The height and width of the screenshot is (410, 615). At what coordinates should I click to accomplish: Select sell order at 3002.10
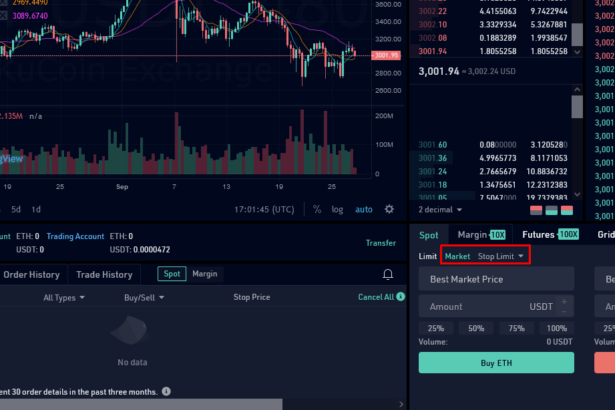pyautogui.click(x=494, y=24)
